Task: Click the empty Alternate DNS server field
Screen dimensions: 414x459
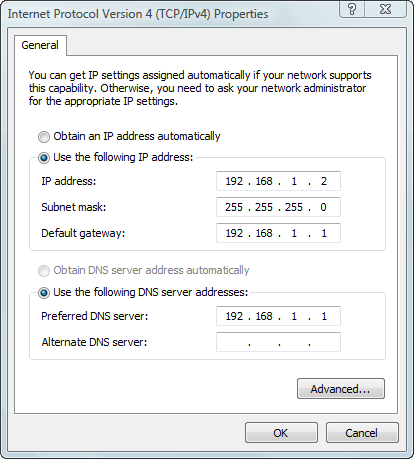Action: click(x=278, y=342)
